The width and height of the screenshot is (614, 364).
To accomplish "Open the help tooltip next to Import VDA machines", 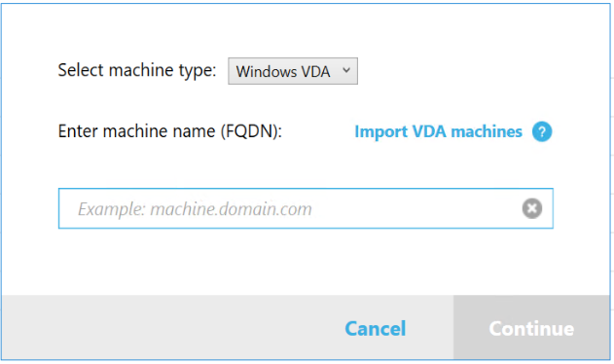I will point(542,131).
